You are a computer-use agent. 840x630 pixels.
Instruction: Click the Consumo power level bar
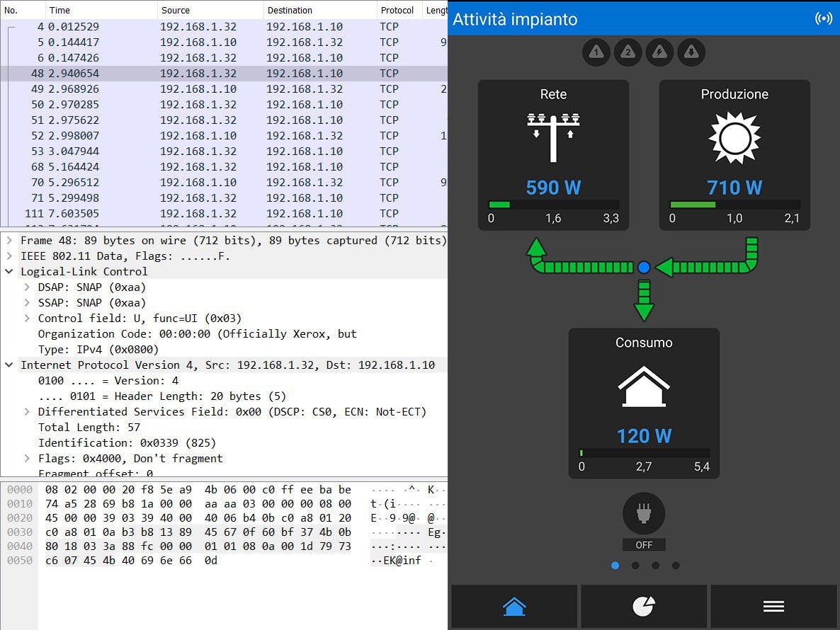(645, 453)
